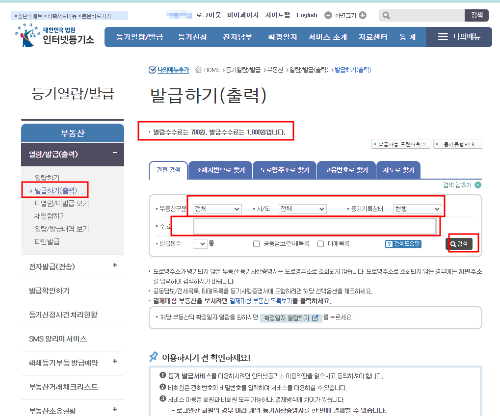
Task: Open 미열람/미발급 보기 in sidebar
Action: pyautogui.click(x=62, y=203)
